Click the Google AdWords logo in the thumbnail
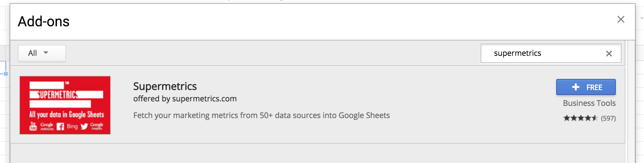644x163 pixels. coord(47,126)
